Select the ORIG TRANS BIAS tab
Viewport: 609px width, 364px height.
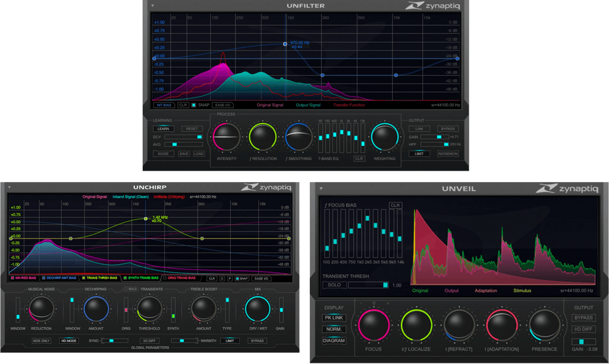180,278
